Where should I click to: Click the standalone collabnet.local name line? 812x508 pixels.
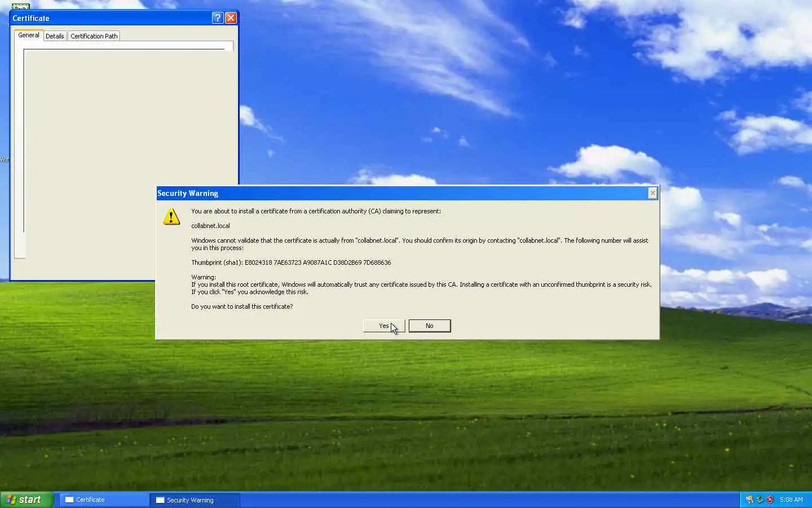(x=210, y=226)
